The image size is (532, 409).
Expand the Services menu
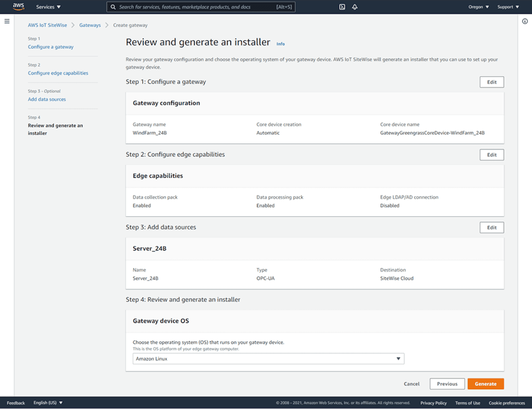[48, 7]
